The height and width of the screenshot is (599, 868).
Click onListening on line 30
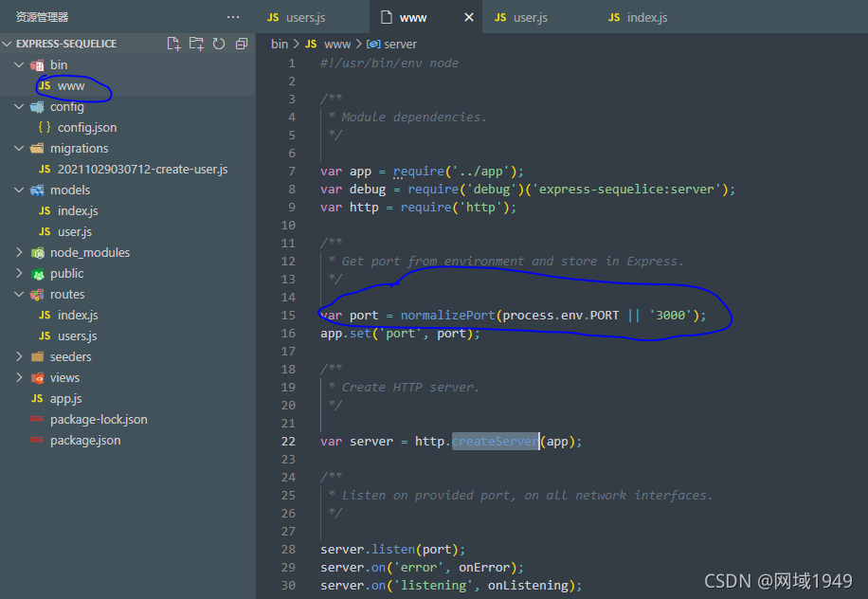pos(528,585)
